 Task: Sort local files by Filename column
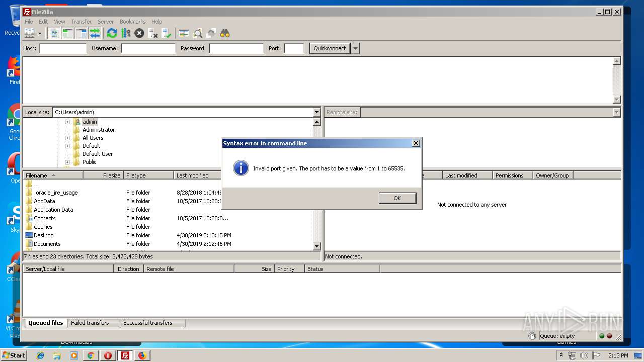[53, 175]
